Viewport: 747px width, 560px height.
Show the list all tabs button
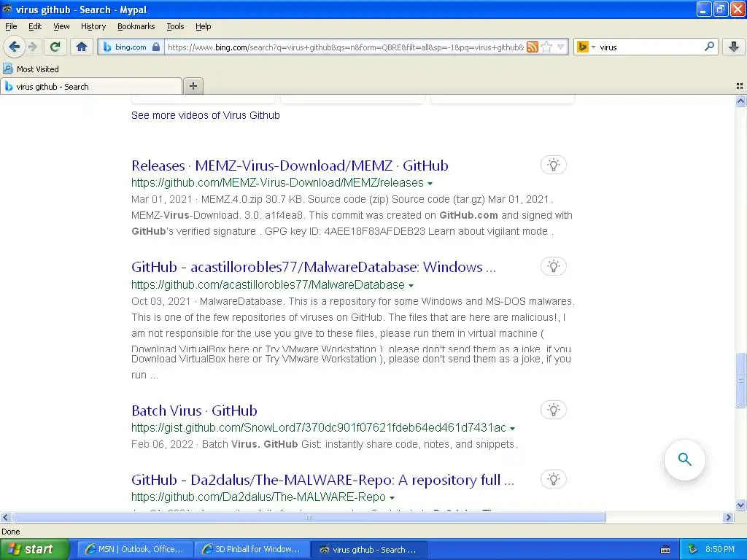(740, 86)
